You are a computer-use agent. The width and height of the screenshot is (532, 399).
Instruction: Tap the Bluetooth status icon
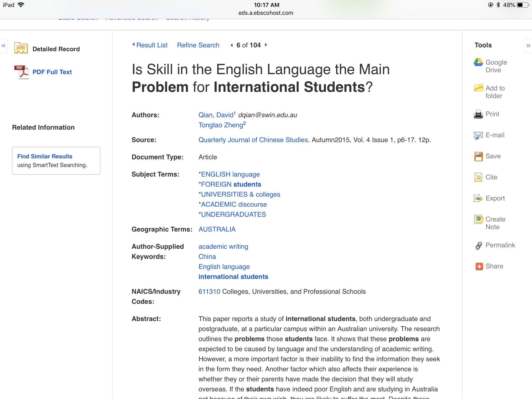coord(498,5)
